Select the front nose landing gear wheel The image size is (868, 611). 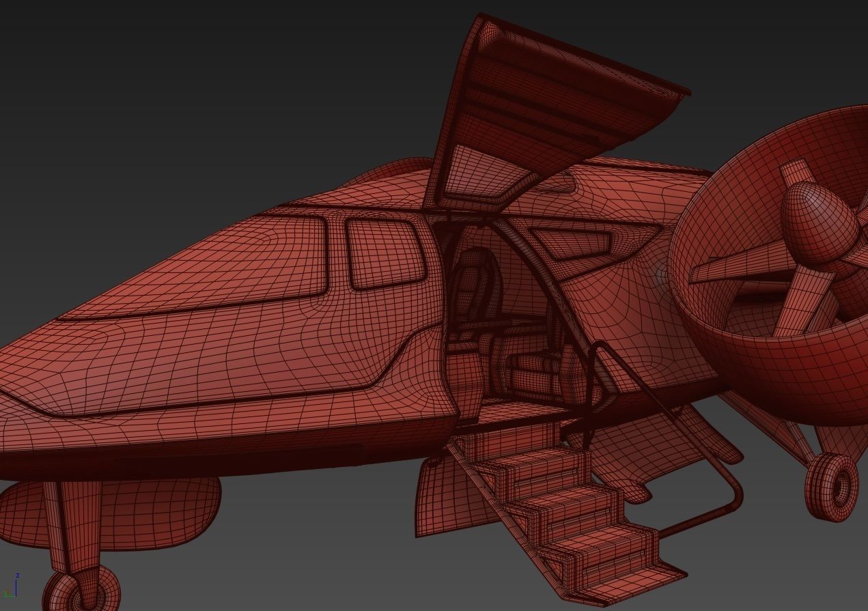[81, 589]
